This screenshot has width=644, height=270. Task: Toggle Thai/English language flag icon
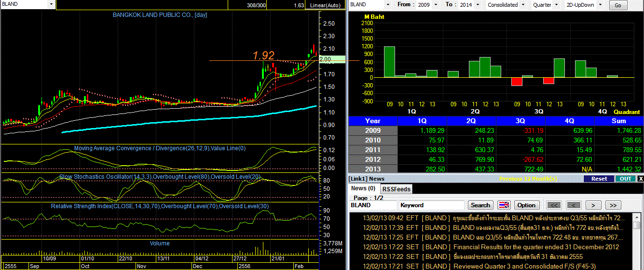click(x=504, y=205)
